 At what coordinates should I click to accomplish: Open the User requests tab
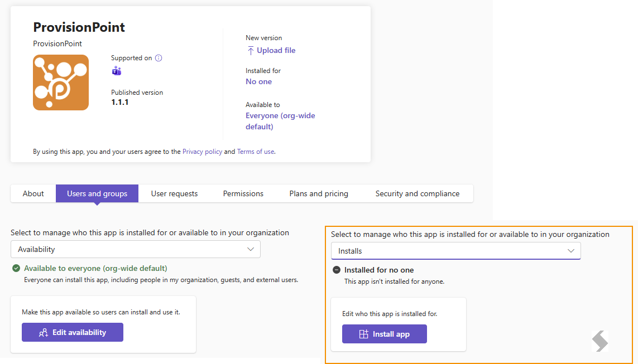(174, 194)
